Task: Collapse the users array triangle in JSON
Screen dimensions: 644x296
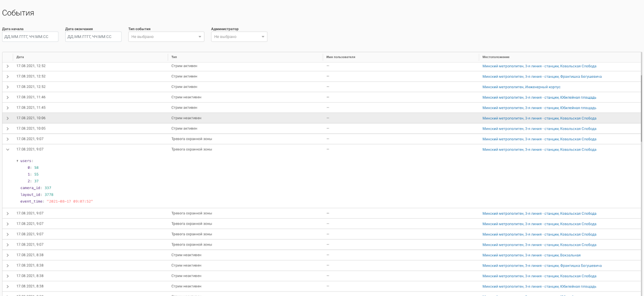Action: pyautogui.click(x=17, y=161)
